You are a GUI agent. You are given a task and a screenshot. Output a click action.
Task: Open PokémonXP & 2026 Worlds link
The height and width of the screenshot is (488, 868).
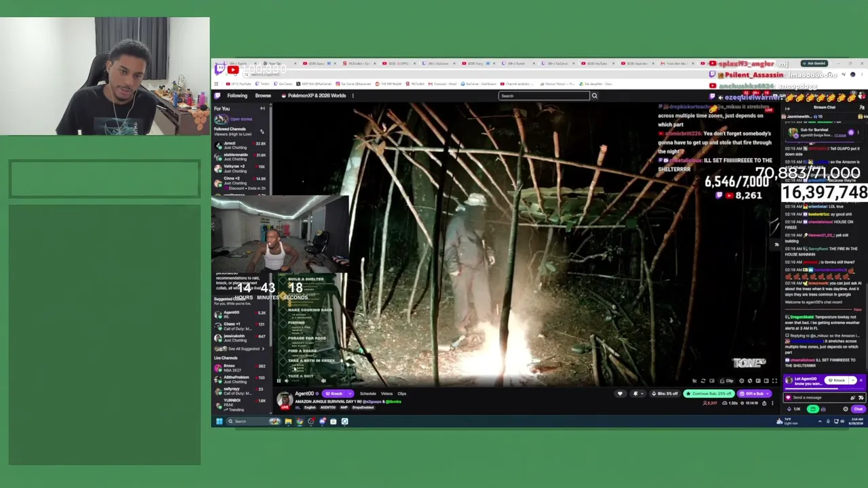pyautogui.click(x=313, y=96)
